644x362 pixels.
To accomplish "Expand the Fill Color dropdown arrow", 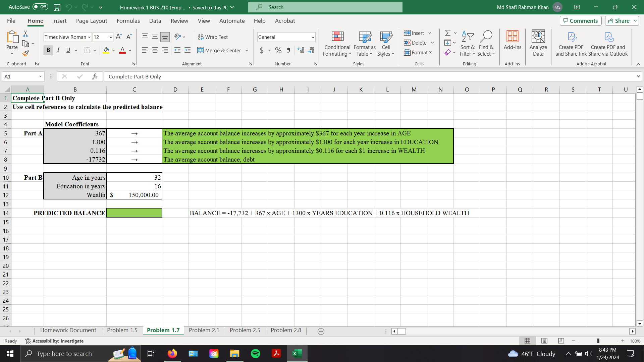I will tap(113, 50).
